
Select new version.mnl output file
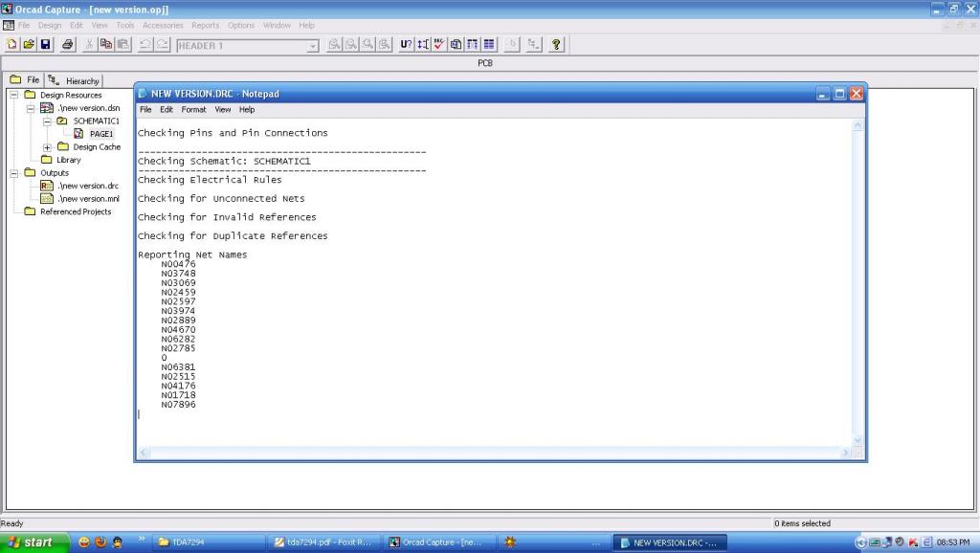pos(88,199)
